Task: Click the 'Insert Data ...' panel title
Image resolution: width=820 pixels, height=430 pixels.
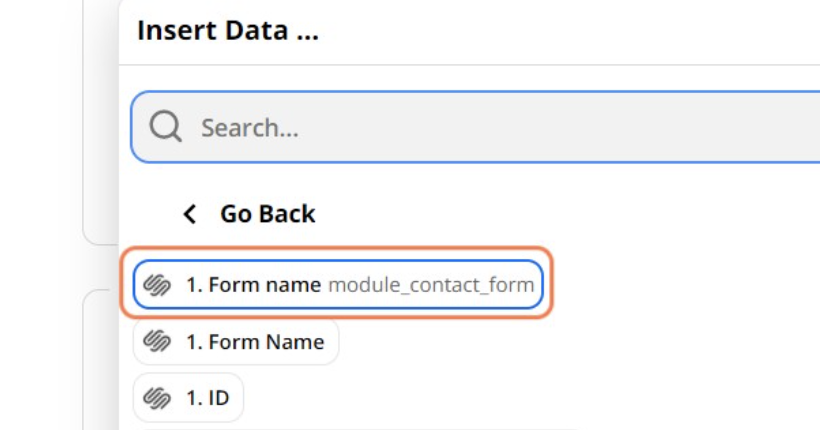Action: pos(227,31)
